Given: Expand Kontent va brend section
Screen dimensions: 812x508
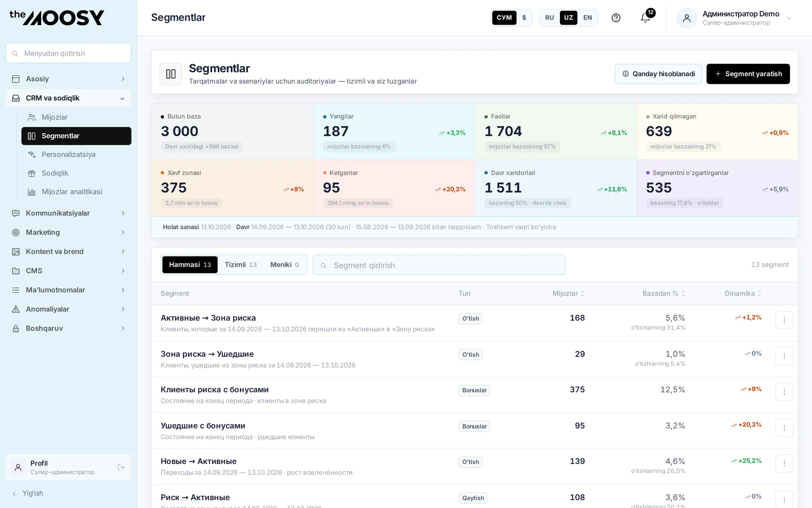Looking at the screenshot, I should [68, 252].
